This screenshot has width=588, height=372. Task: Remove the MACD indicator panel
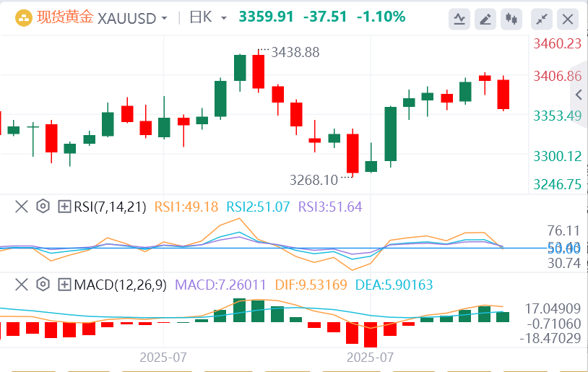coord(22,285)
